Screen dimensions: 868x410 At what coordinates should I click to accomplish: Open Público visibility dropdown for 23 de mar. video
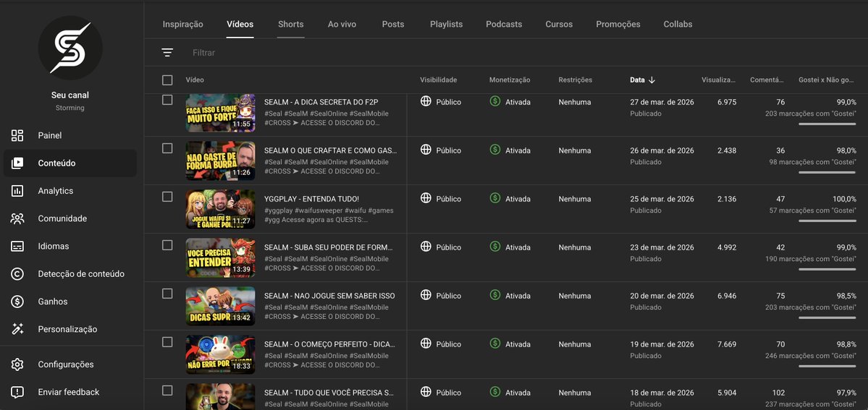point(448,247)
